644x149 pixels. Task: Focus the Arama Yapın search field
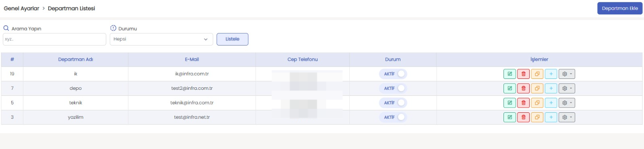click(54, 39)
